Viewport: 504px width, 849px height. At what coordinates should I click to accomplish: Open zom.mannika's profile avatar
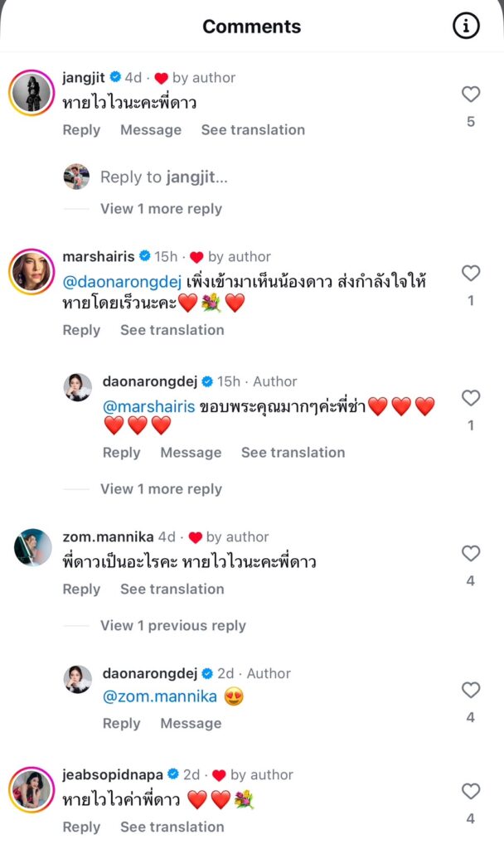point(31,548)
